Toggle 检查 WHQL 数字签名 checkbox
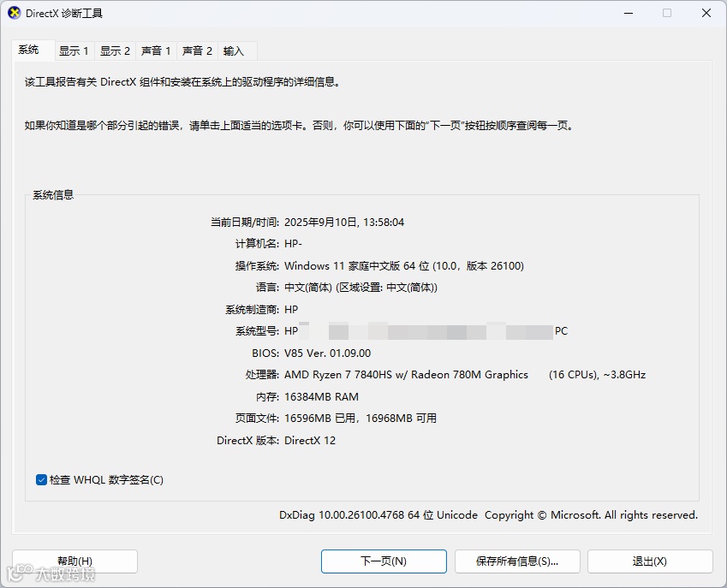Image resolution: width=727 pixels, height=588 pixels. tap(41, 479)
